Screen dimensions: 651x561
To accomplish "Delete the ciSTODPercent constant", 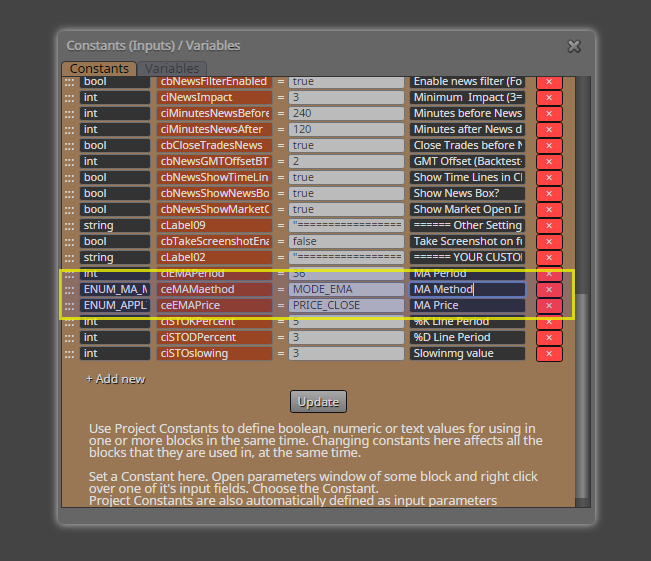I will 549,338.
